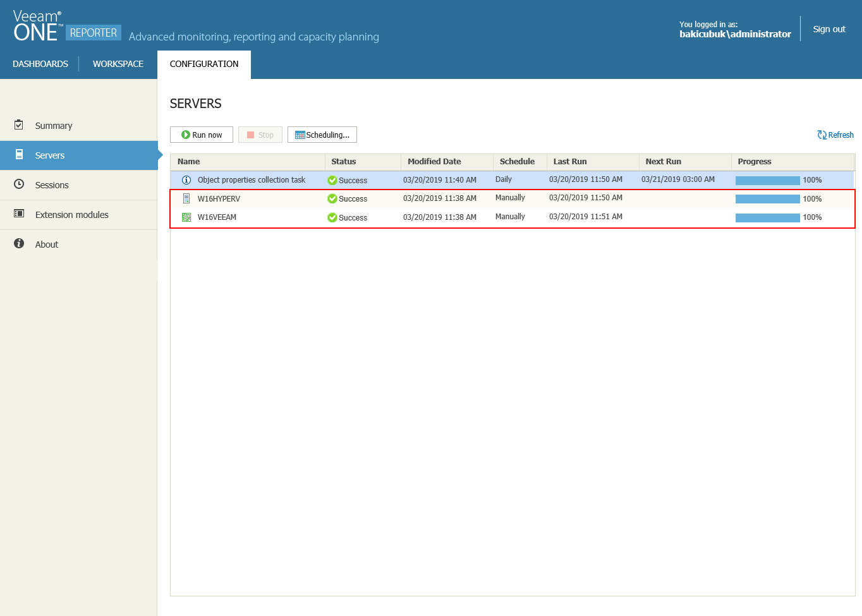Switch to the Workspace tab
This screenshot has height=616, width=862.
pos(118,64)
